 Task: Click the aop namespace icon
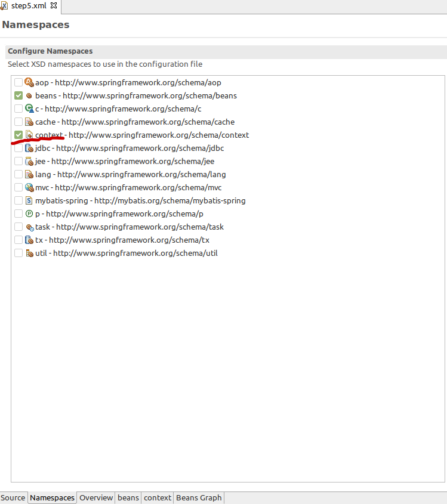pyautogui.click(x=29, y=82)
